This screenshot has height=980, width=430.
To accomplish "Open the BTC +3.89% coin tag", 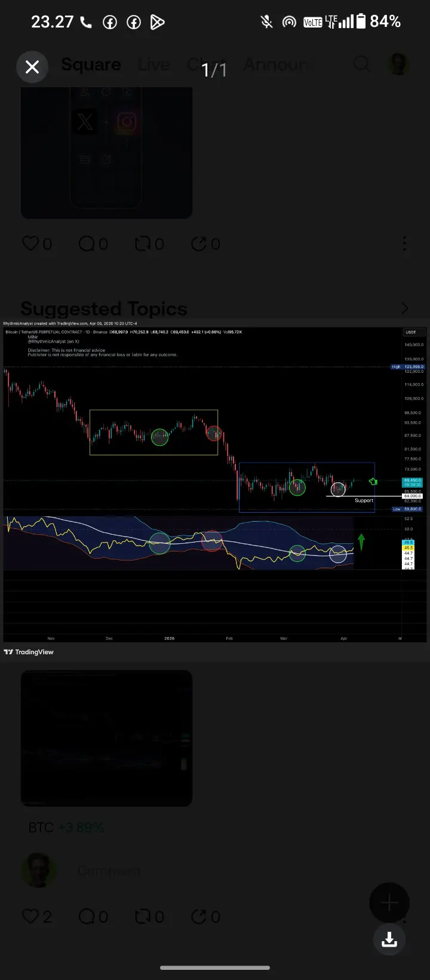I will point(66,828).
